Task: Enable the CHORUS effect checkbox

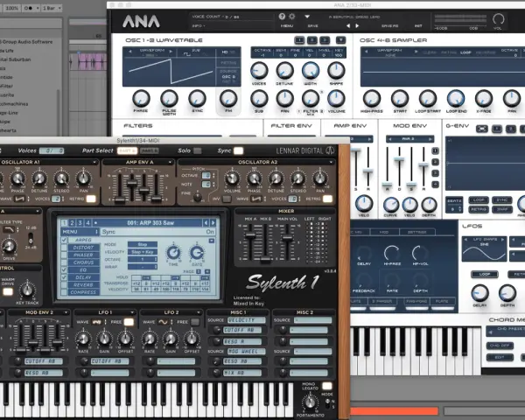Action: pyautogui.click(x=64, y=262)
